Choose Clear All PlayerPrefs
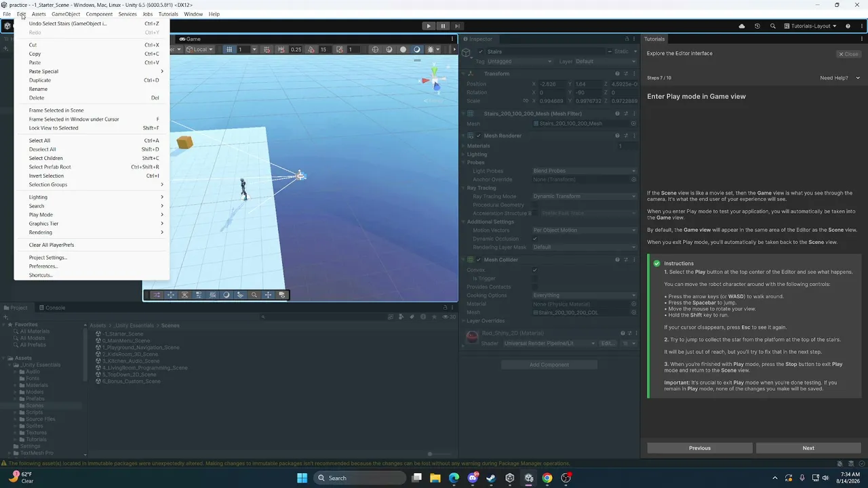The width and height of the screenshot is (868, 488). point(92,245)
